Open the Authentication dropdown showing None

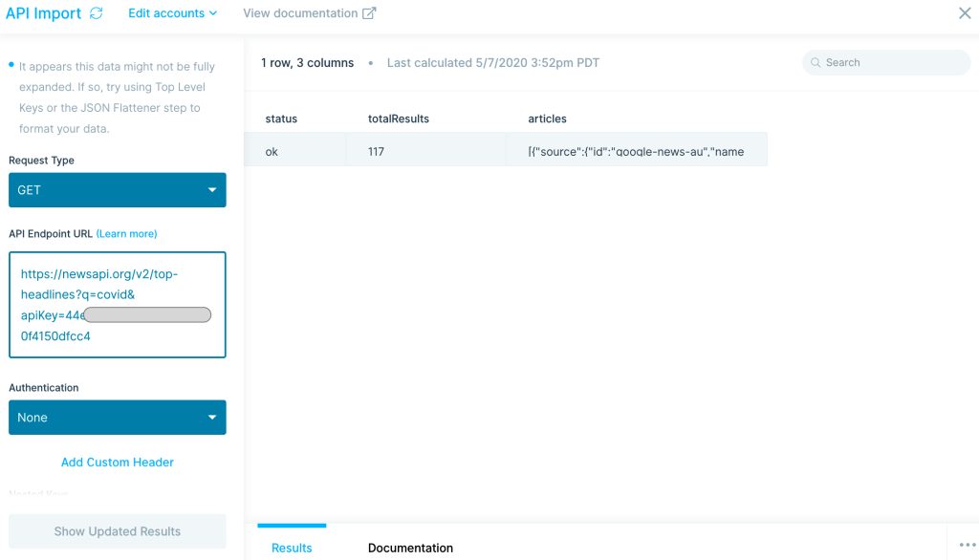(117, 418)
